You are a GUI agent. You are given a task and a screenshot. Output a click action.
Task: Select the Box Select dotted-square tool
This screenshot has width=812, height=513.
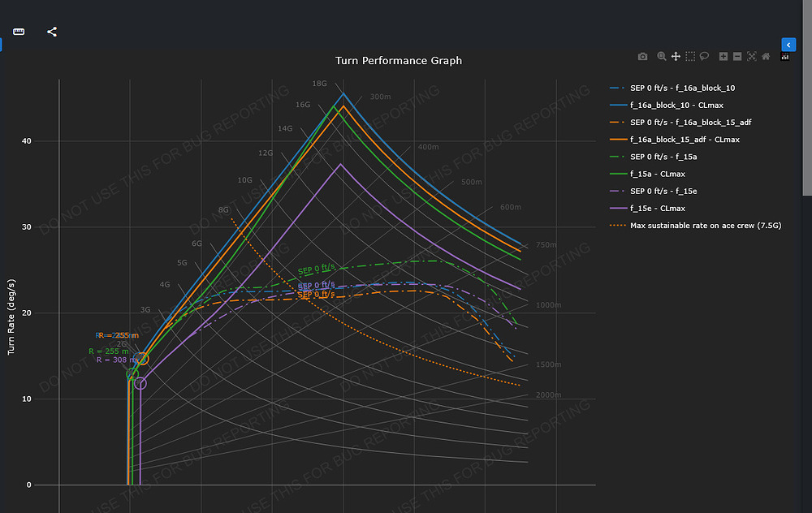pos(690,57)
